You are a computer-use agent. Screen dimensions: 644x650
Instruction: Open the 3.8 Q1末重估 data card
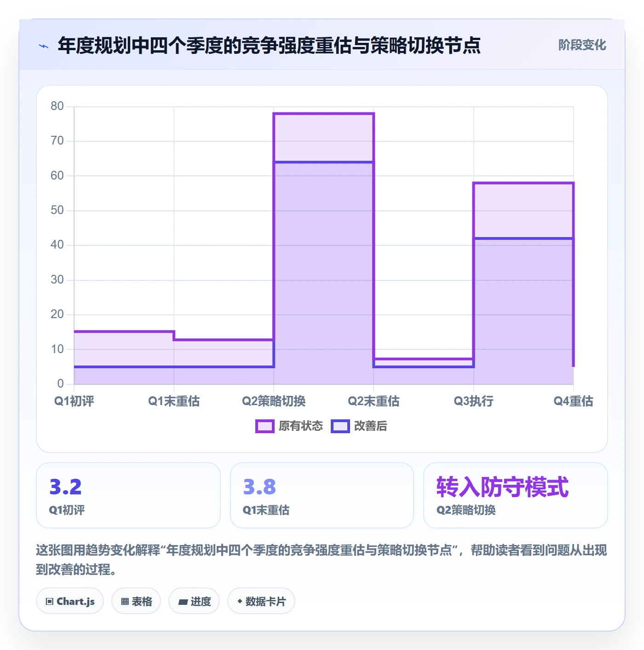(322, 495)
